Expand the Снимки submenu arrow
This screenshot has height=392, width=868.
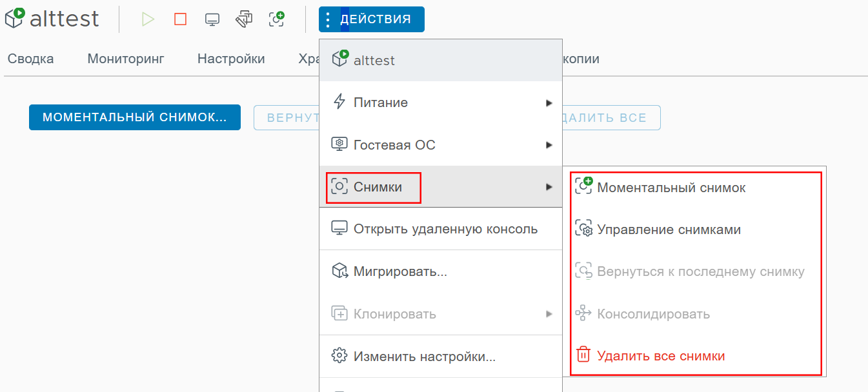549,187
